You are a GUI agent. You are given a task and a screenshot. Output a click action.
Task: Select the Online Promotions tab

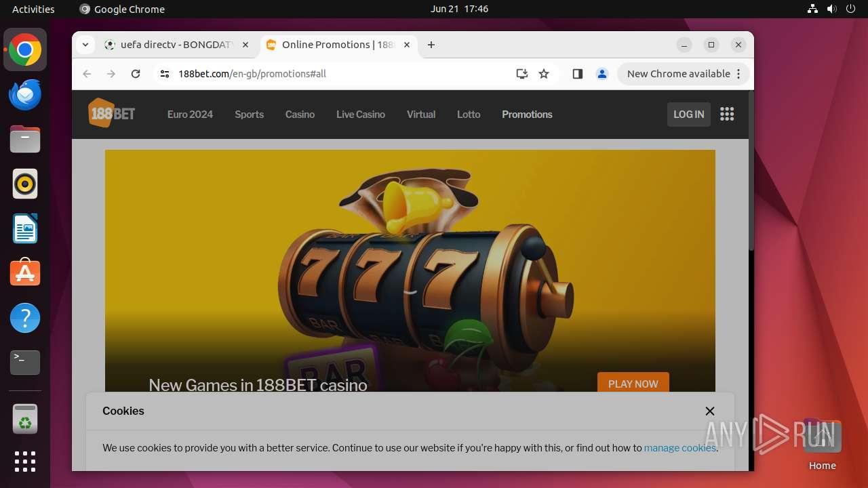tap(338, 45)
